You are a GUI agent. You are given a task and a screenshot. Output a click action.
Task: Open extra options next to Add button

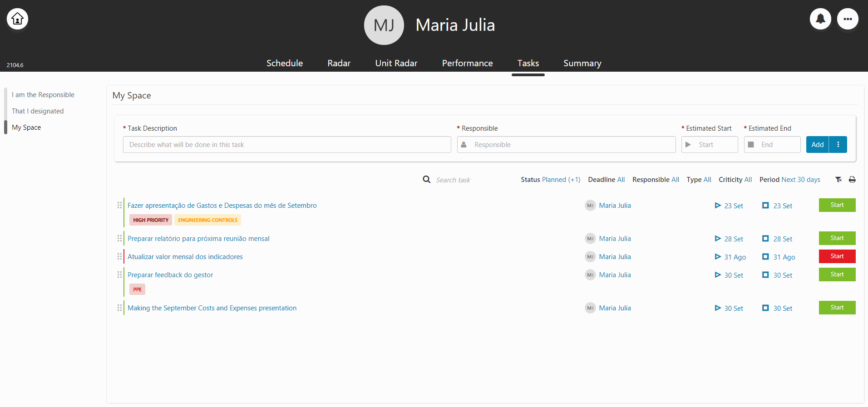click(838, 144)
